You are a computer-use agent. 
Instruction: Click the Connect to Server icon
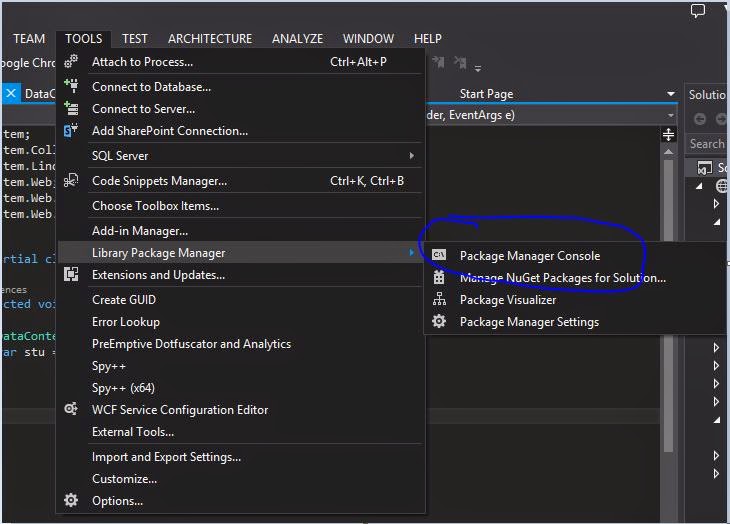coord(71,109)
